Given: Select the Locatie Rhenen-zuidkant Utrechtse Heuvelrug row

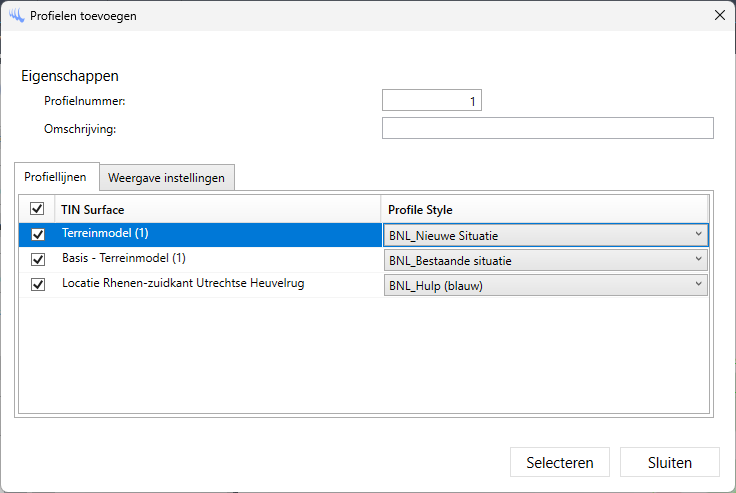Looking at the screenshot, I should (x=210, y=284).
